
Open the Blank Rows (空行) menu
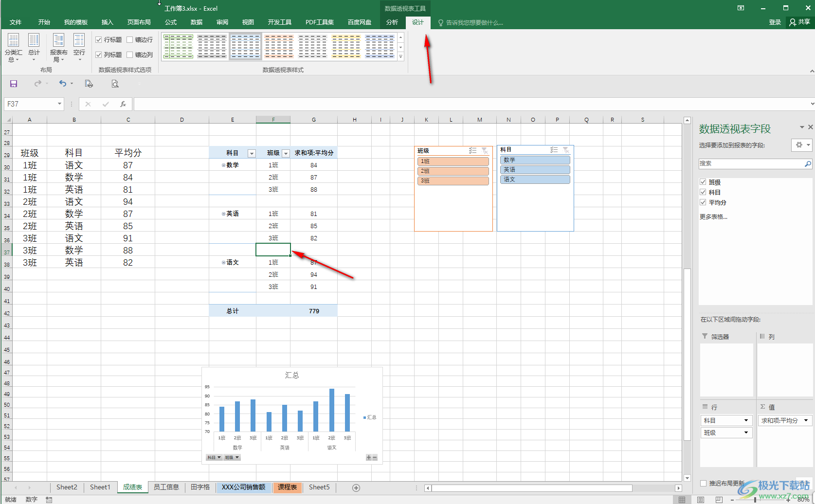coord(79,48)
